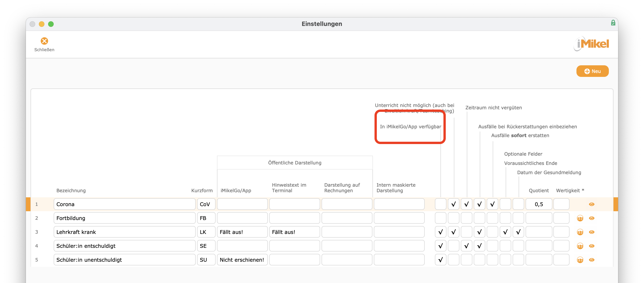
Task: Check Zeitraum nicht vergüten for Lehrkraft krank
Action: (x=466, y=232)
